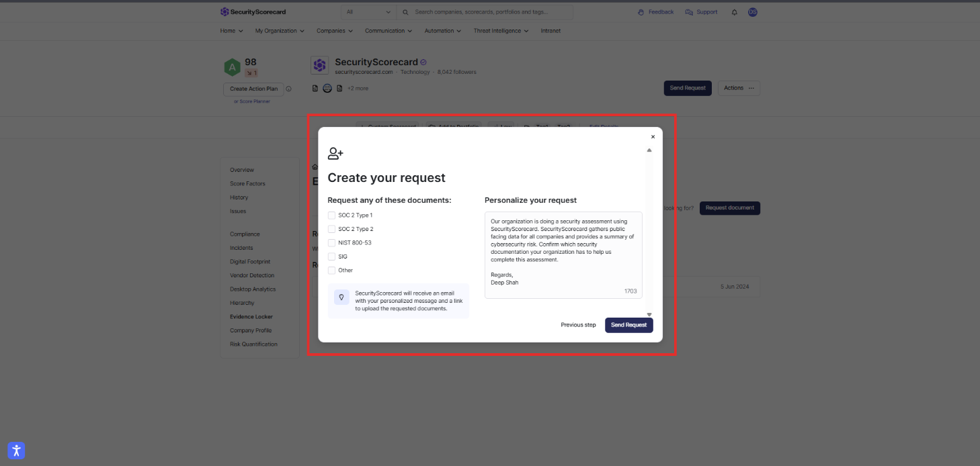Go to Overview in the sidebar

pyautogui.click(x=242, y=170)
